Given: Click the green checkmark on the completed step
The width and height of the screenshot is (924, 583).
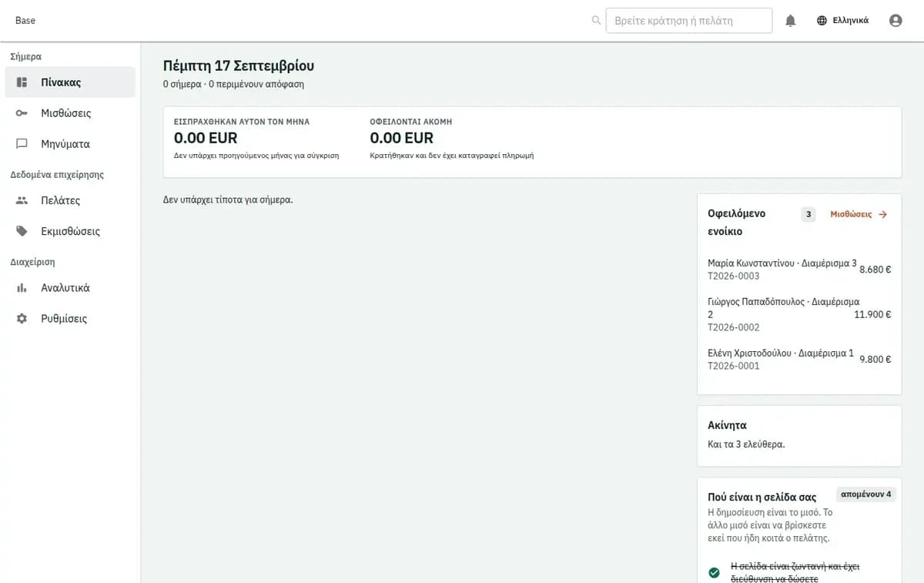Looking at the screenshot, I should (714, 573).
